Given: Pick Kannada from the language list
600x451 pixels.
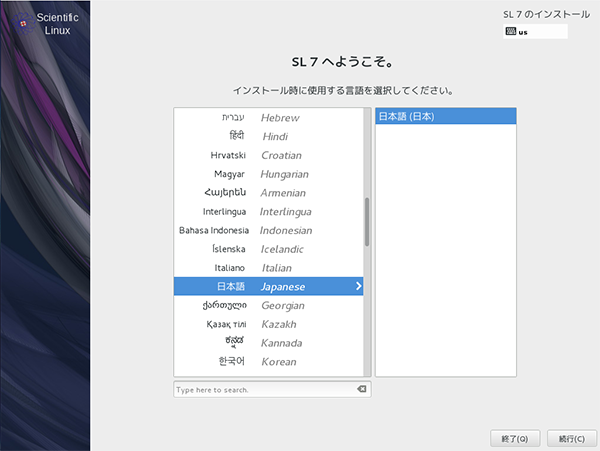Looking at the screenshot, I should [269, 342].
